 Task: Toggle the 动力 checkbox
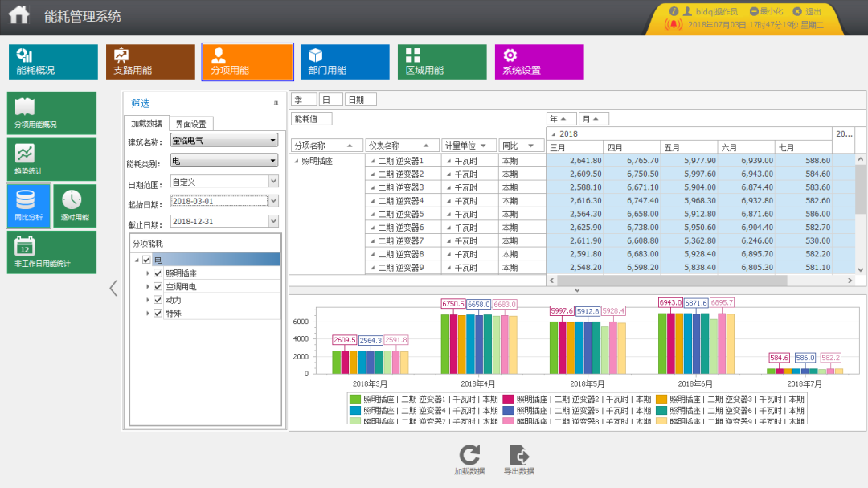(x=158, y=300)
